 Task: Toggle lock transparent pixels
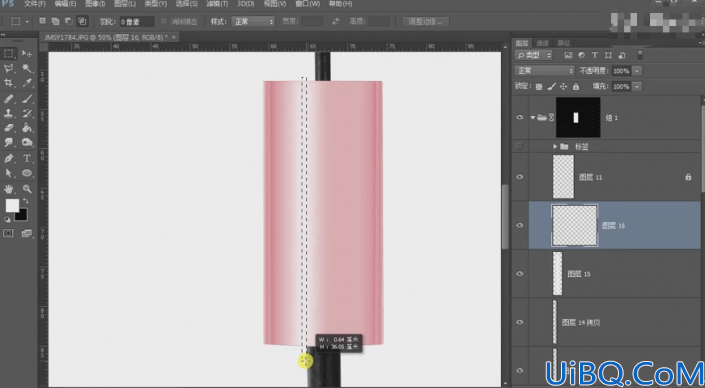tap(539, 86)
